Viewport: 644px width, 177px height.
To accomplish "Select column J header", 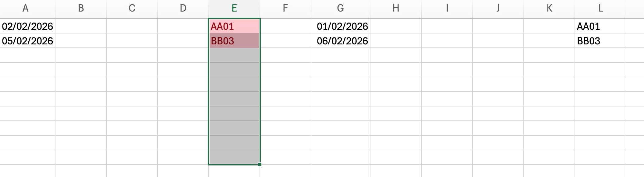I will [x=498, y=9].
